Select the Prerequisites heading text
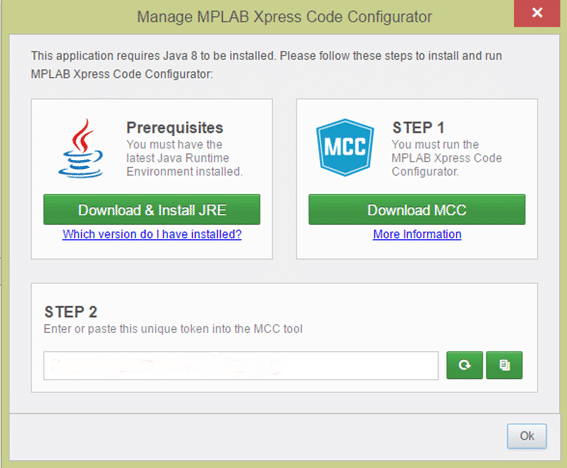567x468 pixels. point(175,128)
